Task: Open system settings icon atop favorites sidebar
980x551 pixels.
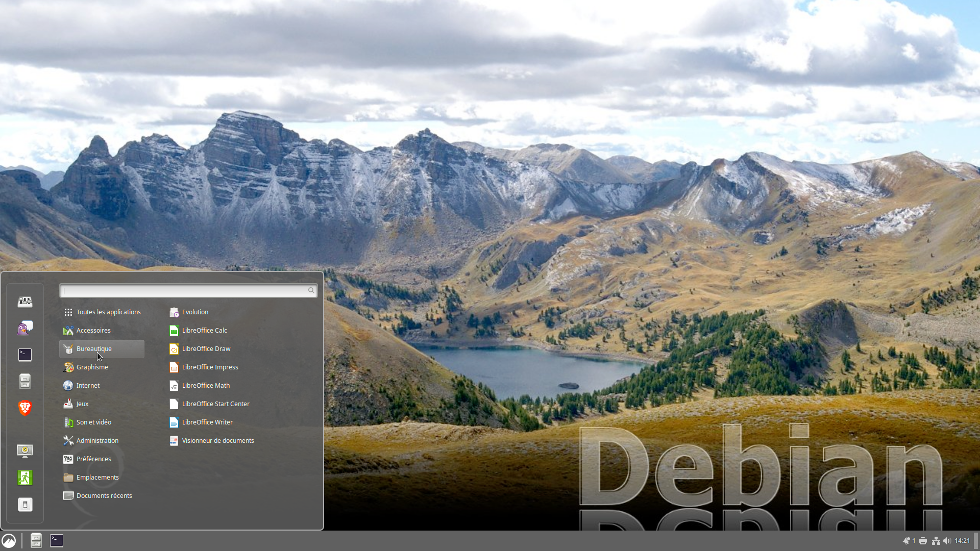Action: pos(24,302)
